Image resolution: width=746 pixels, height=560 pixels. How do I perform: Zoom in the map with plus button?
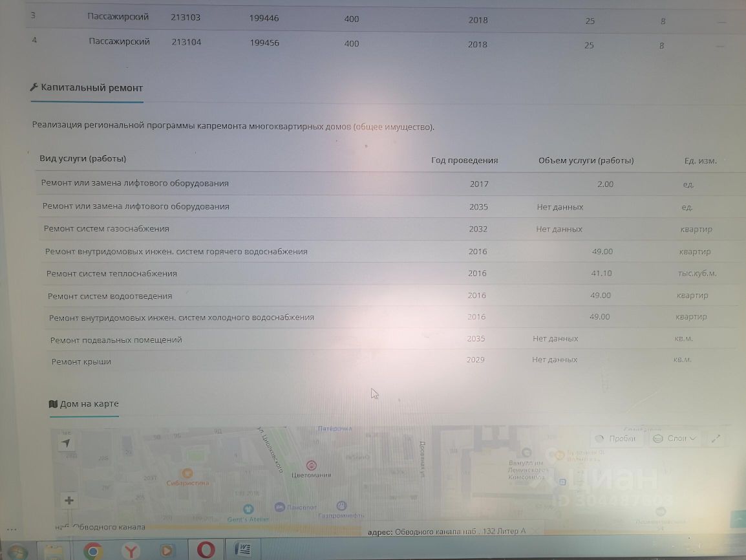point(69,501)
